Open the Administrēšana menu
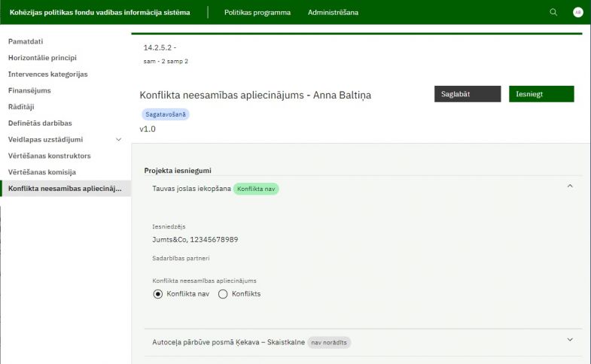591x364 pixels. [x=333, y=13]
